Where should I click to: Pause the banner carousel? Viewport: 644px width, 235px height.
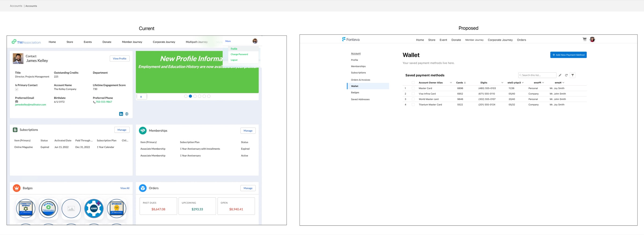[x=142, y=97]
